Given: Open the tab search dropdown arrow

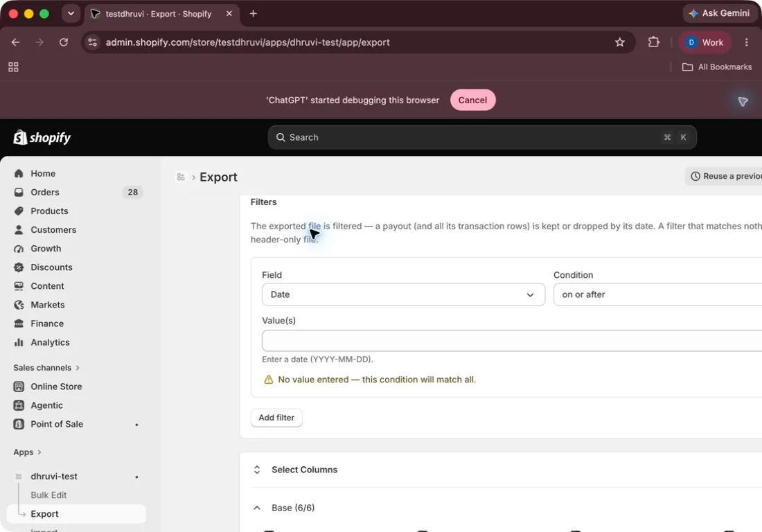Looking at the screenshot, I should pyautogui.click(x=71, y=14).
